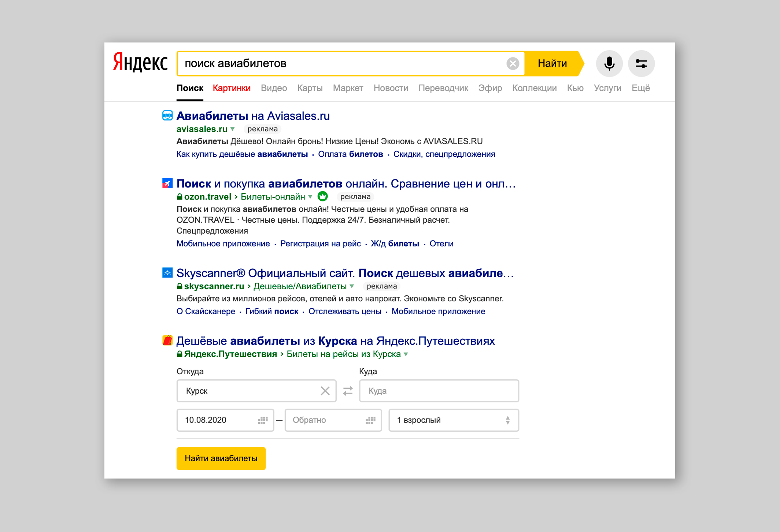Open search settings sliders icon
Image resolution: width=780 pixels, height=532 pixels.
pos(641,64)
